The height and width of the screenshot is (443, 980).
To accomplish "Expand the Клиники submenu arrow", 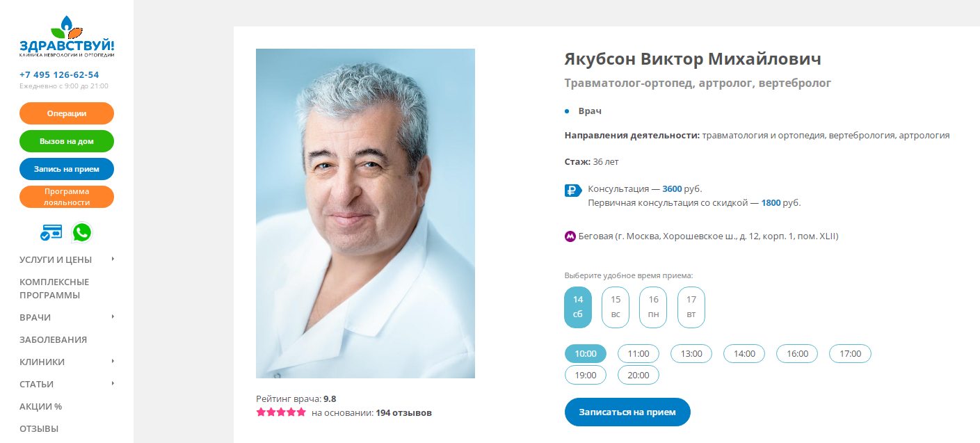I will (x=113, y=362).
